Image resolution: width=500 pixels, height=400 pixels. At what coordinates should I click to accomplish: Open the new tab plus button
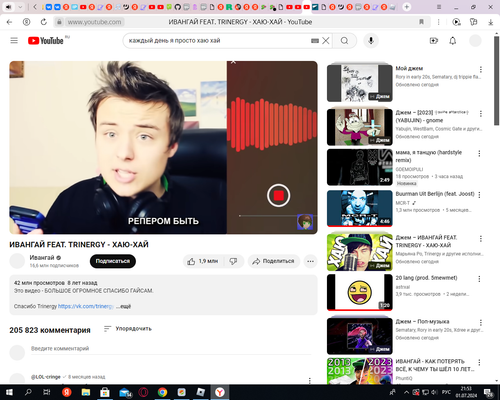tap(406, 7)
